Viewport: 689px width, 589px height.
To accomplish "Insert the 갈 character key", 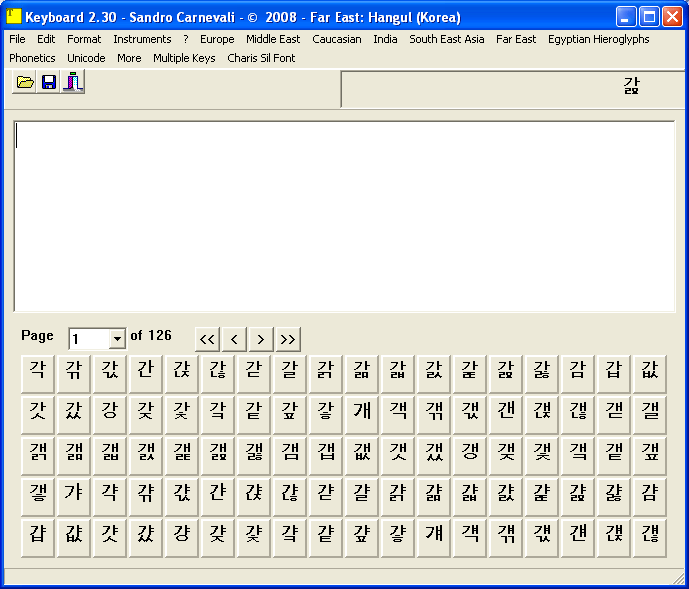I will click(290, 374).
